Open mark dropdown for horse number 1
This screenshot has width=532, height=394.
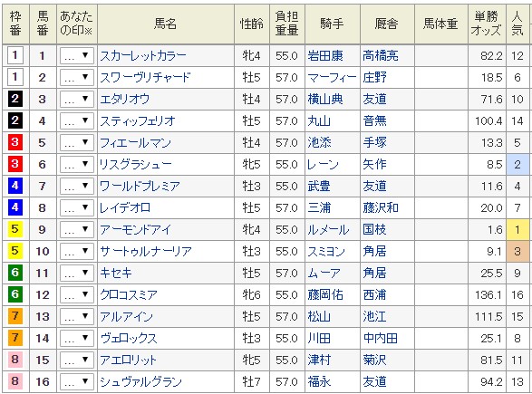click(77, 55)
